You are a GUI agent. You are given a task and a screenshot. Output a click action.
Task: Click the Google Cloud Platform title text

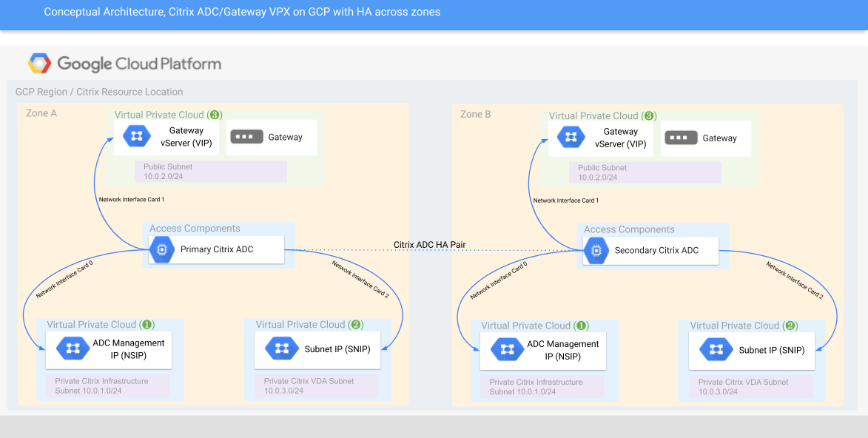[x=140, y=64]
